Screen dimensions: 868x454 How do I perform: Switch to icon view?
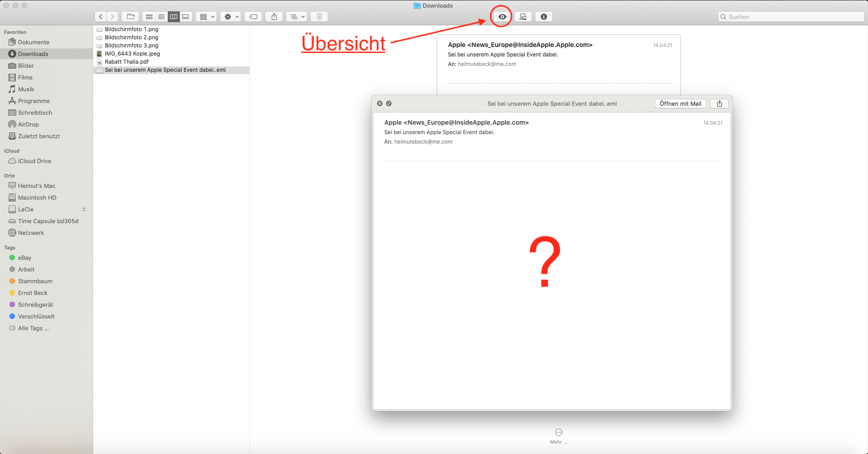click(149, 17)
